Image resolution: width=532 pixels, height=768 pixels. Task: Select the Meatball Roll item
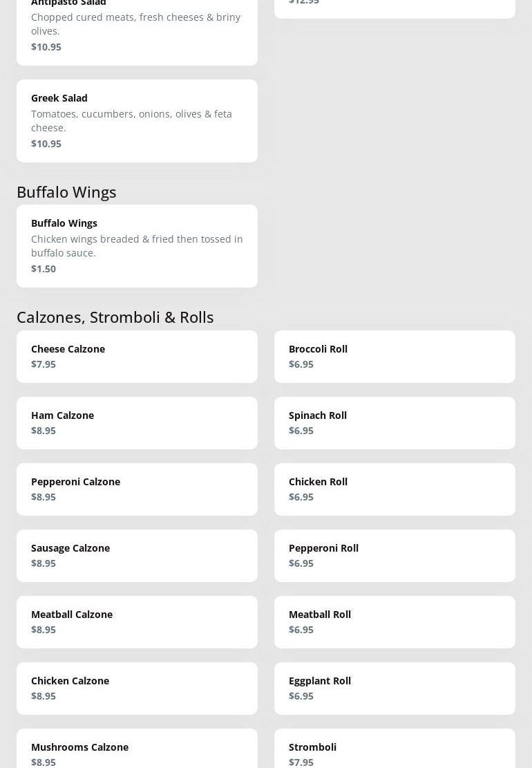(x=395, y=622)
